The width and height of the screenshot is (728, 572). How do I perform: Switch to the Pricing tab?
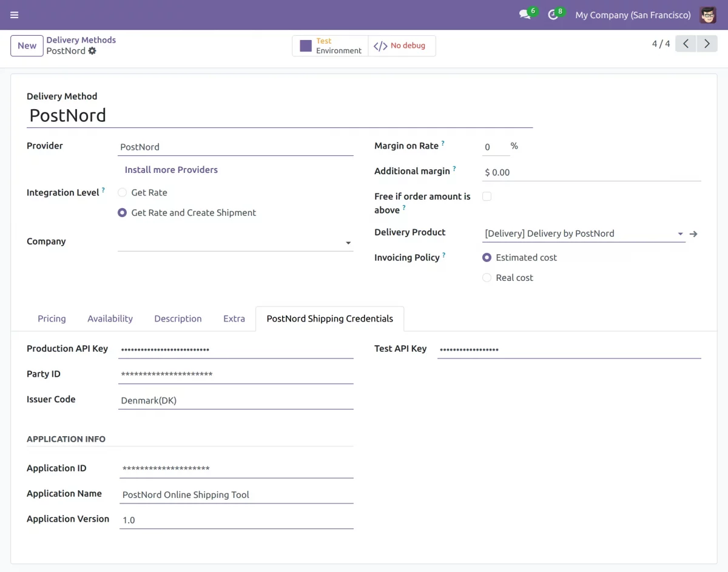click(52, 318)
